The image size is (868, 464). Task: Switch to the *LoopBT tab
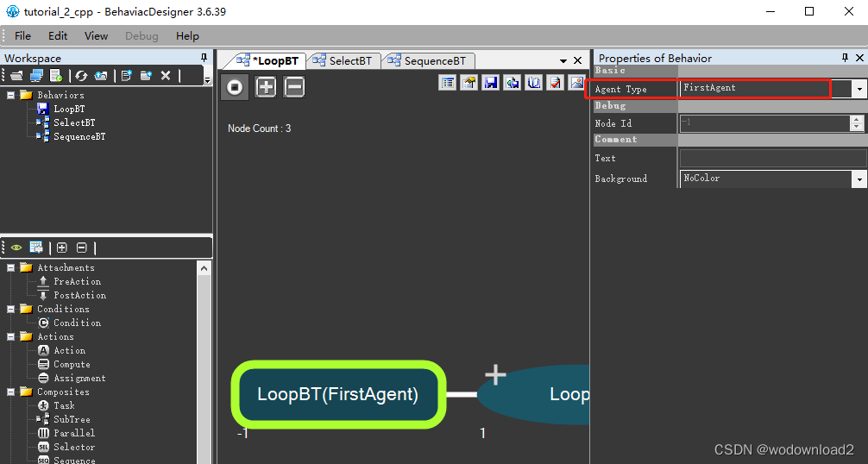click(270, 61)
